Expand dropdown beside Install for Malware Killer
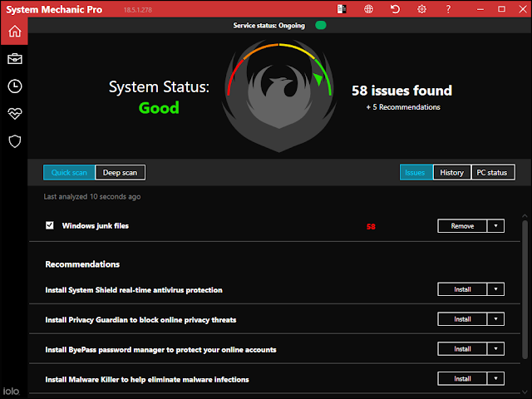532x399 pixels. 495,379
